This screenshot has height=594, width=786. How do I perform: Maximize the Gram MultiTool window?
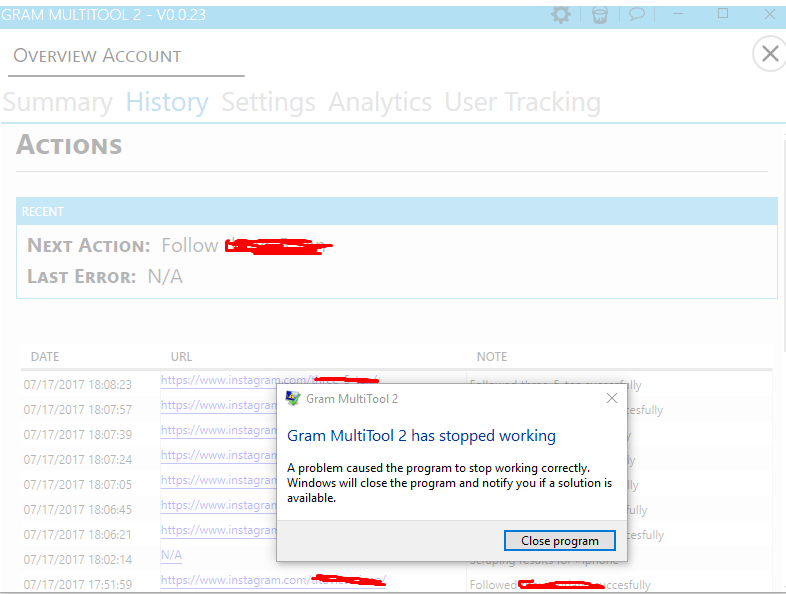click(x=723, y=14)
